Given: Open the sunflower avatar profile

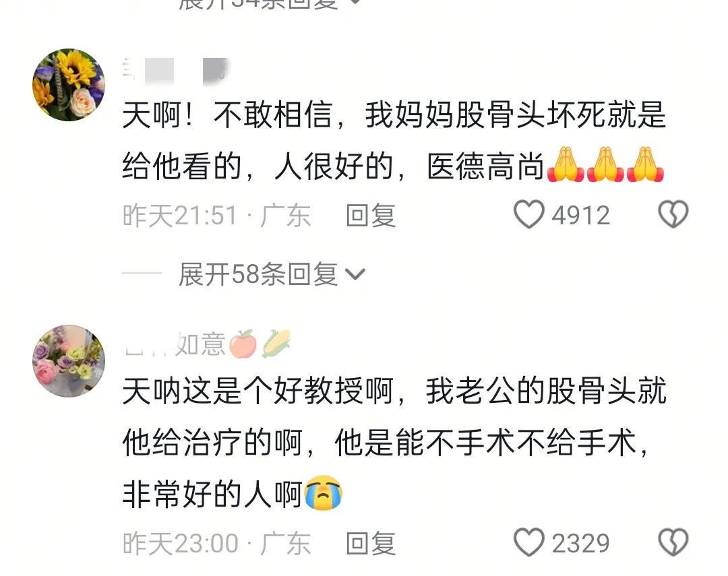Looking at the screenshot, I should 69,84.
